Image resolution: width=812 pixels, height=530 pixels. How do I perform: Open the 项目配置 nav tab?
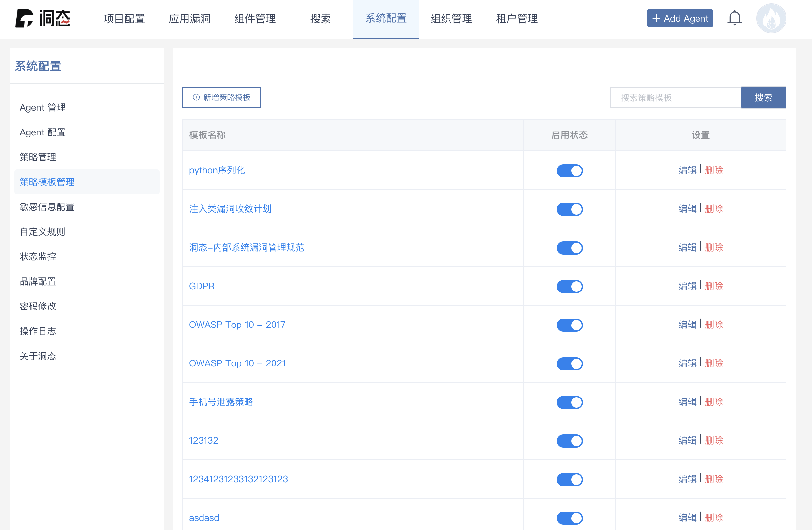point(124,18)
